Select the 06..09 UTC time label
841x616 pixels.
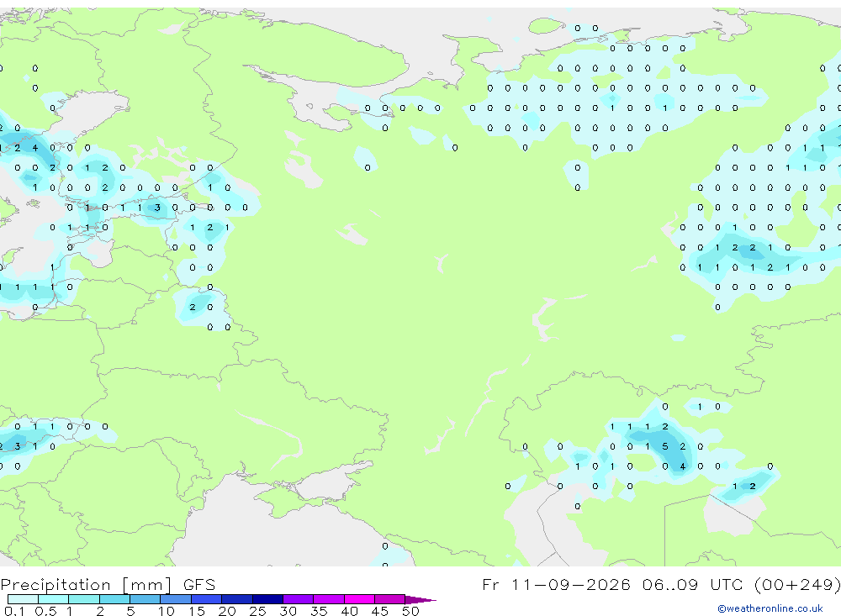[696, 584]
